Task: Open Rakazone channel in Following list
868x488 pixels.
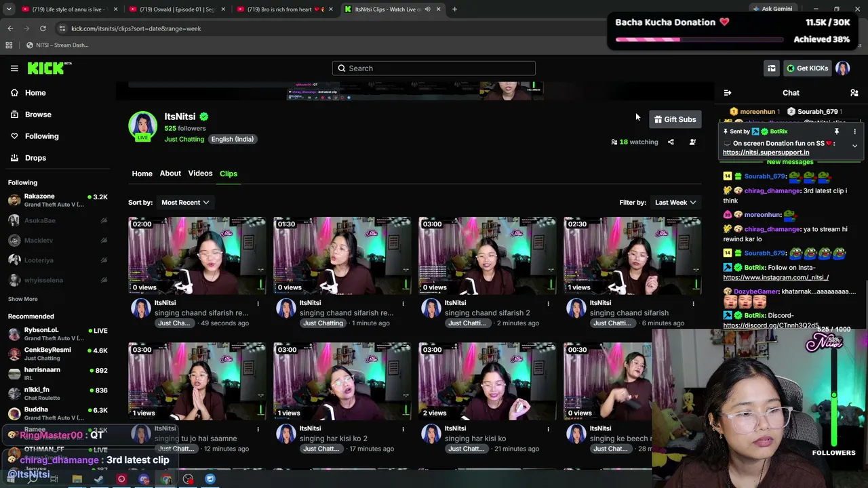Action: coord(58,200)
